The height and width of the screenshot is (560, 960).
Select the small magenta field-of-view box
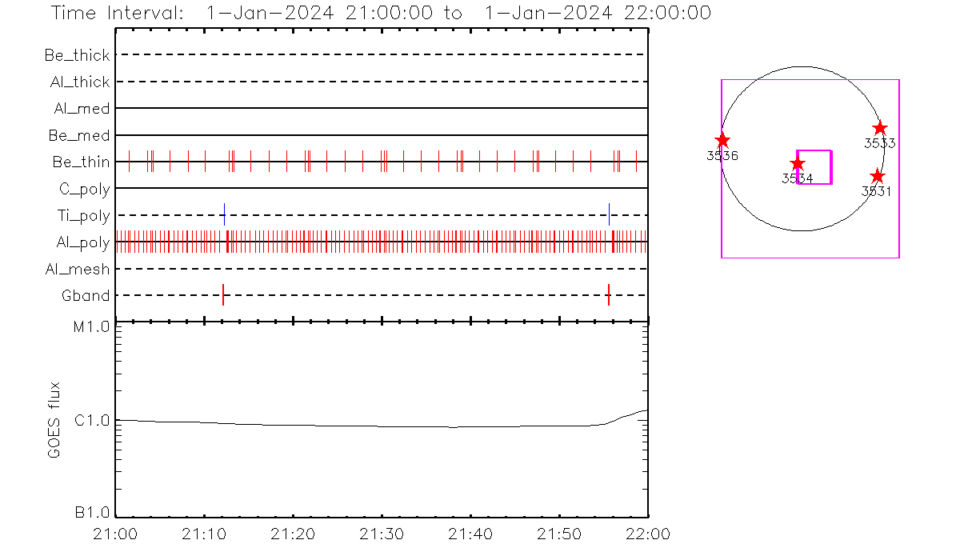(814, 167)
